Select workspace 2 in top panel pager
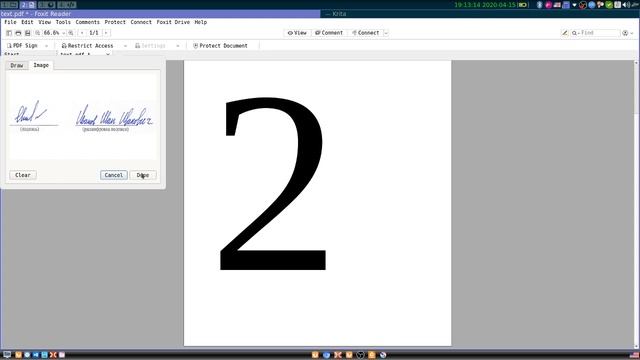 pos(28,5)
